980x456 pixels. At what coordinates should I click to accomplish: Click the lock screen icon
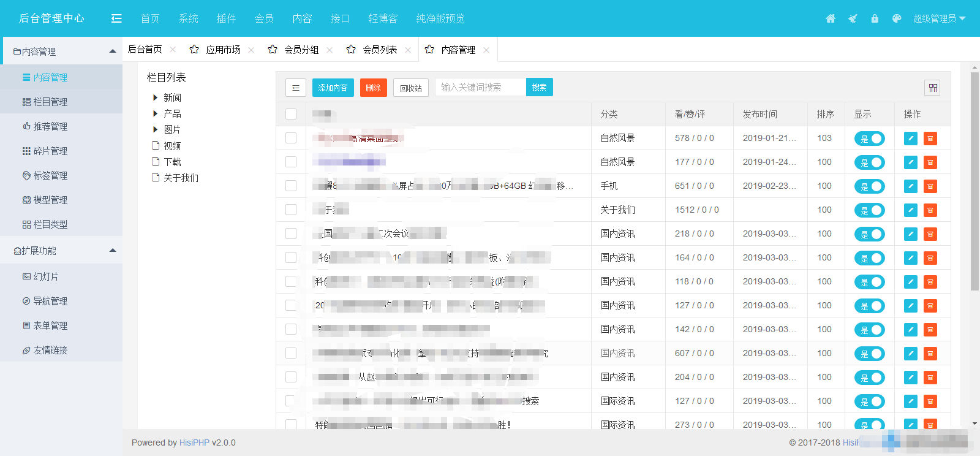(875, 18)
